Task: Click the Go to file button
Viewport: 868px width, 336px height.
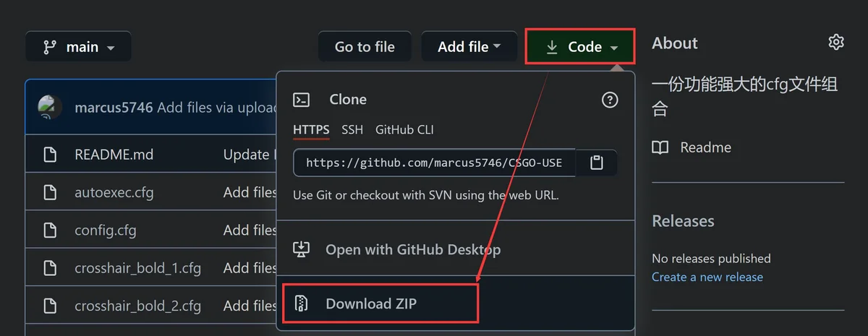Action: point(365,47)
